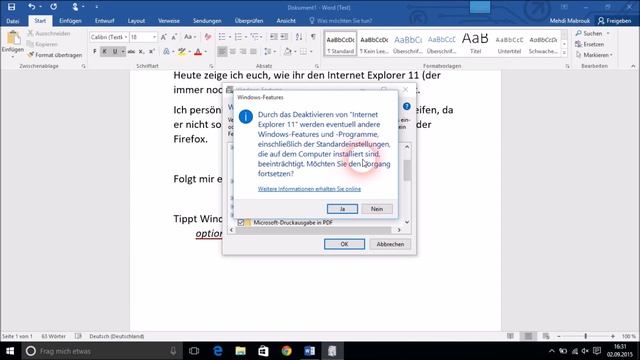This screenshot has width=640, height=360.
Task: Click Abbrechen in Windows Features window
Action: 390,244
